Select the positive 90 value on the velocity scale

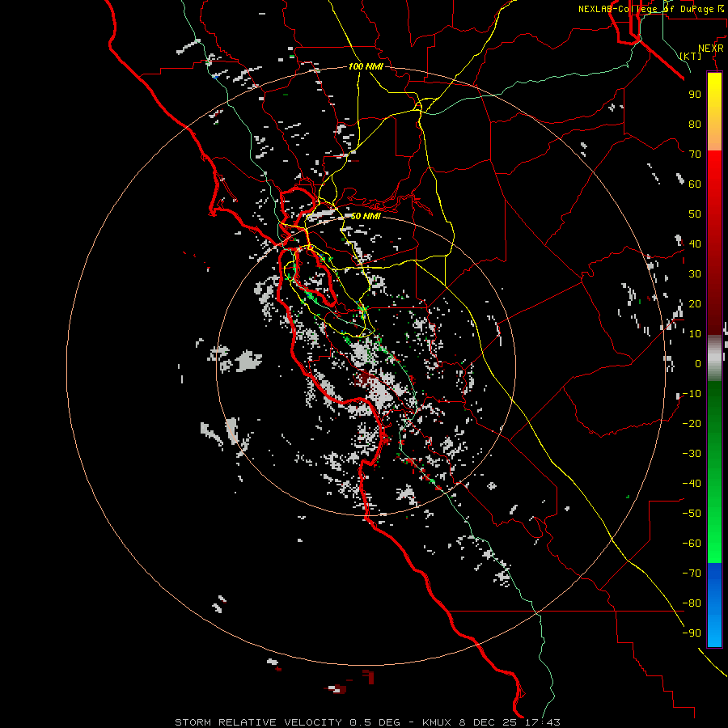click(x=695, y=95)
